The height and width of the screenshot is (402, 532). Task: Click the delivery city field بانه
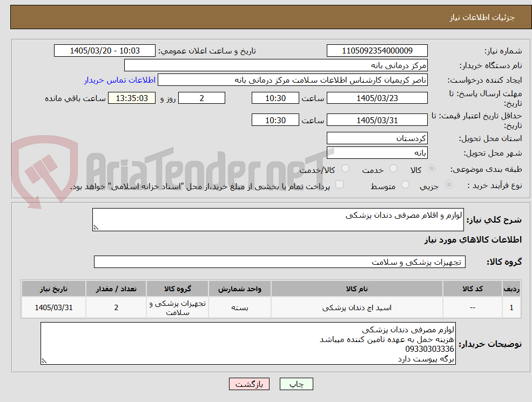377,153
